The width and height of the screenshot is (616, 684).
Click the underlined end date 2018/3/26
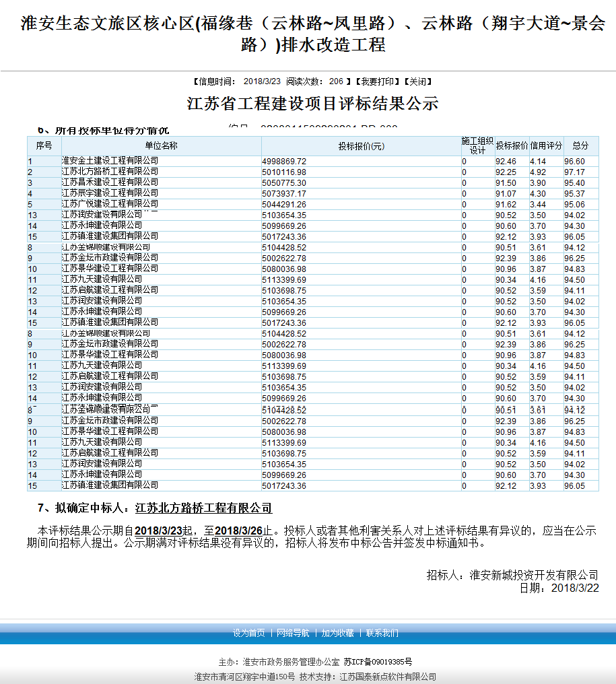coord(238,531)
